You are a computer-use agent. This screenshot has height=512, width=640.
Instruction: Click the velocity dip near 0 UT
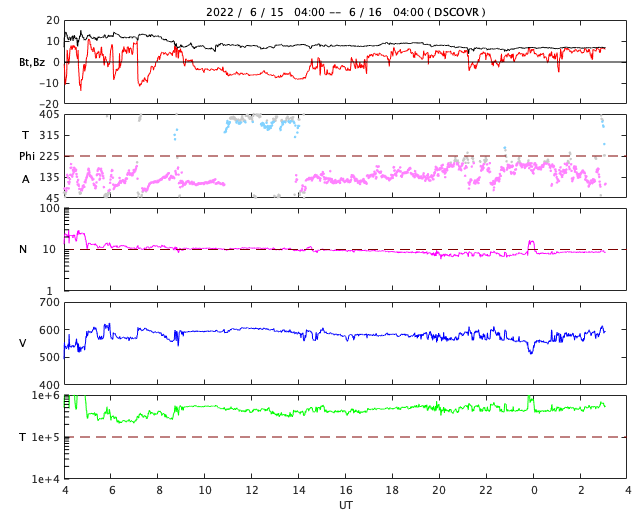click(x=531, y=347)
